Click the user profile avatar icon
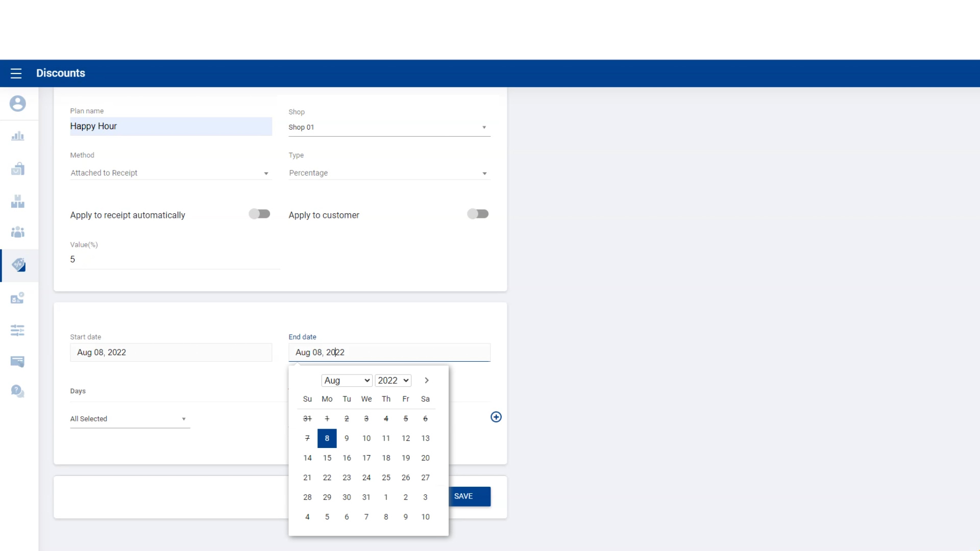The width and height of the screenshot is (980, 551). pos(17,104)
